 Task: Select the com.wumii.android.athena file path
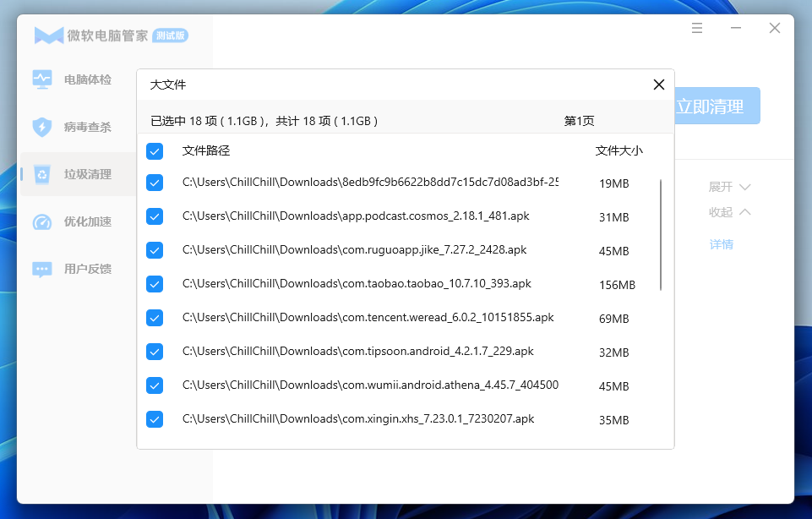370,385
